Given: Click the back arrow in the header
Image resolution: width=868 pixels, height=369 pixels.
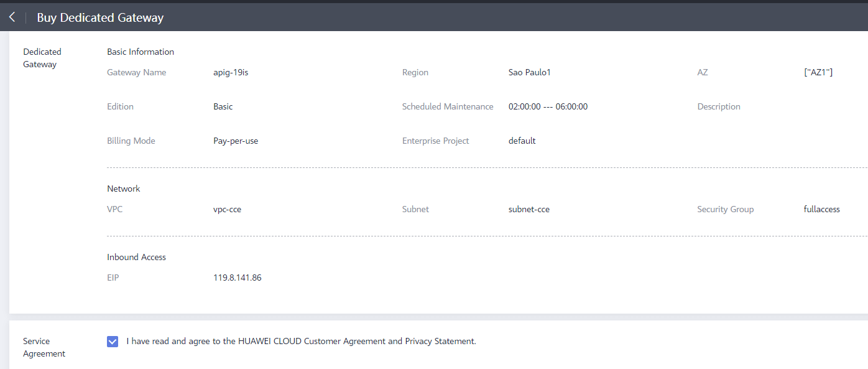Looking at the screenshot, I should 12,17.
